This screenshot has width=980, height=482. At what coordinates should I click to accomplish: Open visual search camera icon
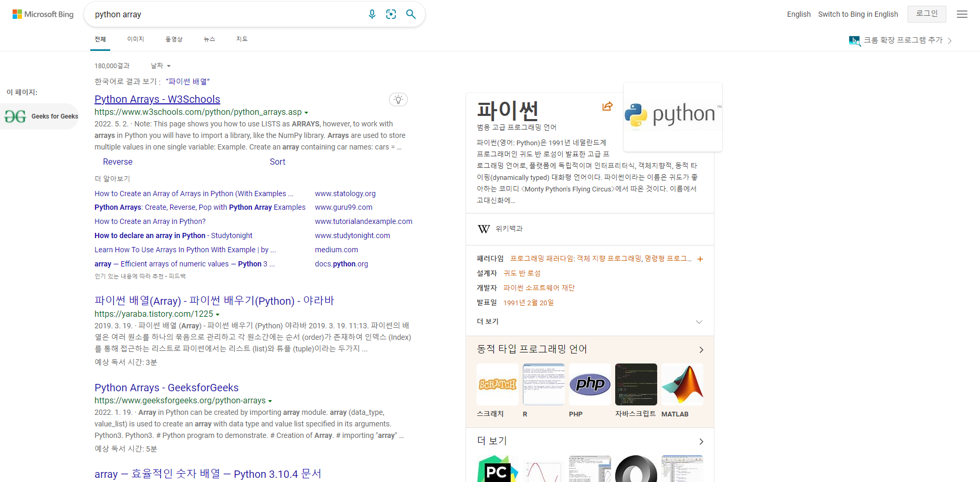[391, 14]
